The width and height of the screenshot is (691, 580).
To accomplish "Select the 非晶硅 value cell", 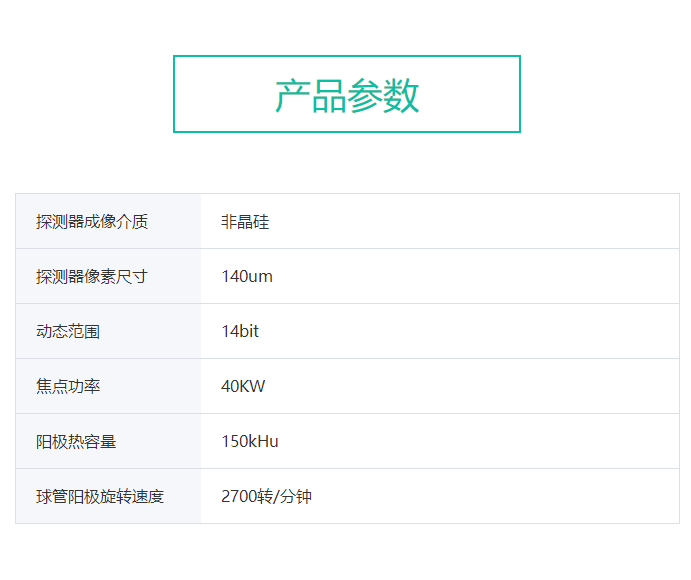I will click(440, 221).
